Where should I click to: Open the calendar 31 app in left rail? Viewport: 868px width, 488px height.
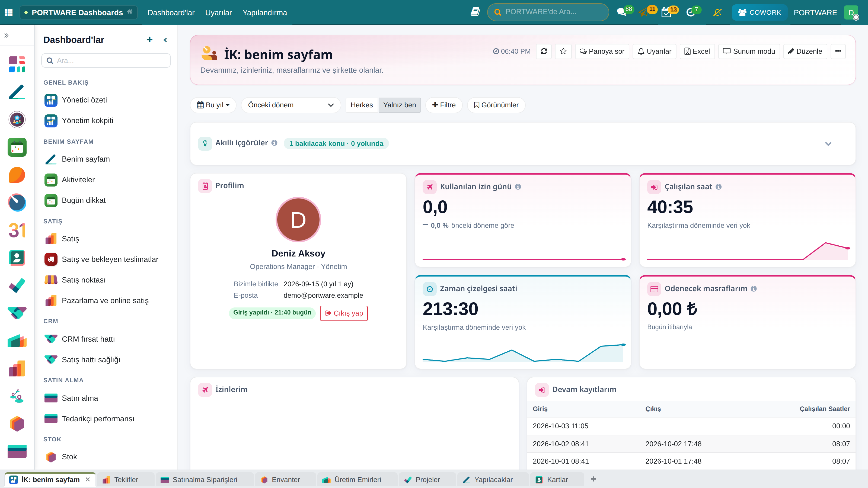click(x=17, y=230)
